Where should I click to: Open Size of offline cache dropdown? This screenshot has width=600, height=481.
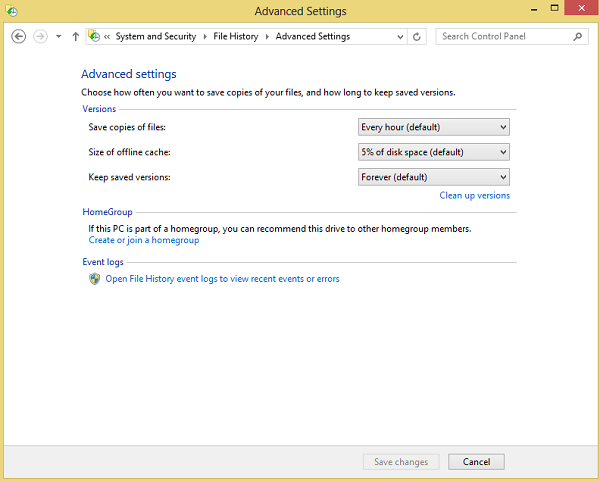pos(434,152)
